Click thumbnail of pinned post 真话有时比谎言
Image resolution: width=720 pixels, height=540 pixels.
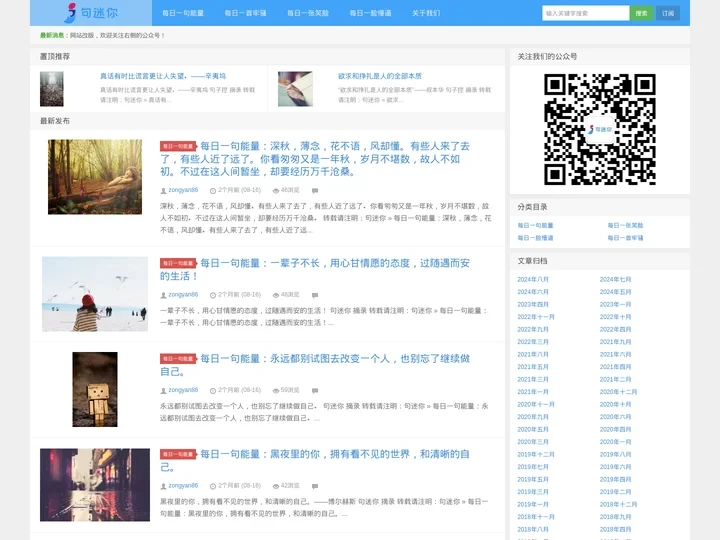point(52,89)
